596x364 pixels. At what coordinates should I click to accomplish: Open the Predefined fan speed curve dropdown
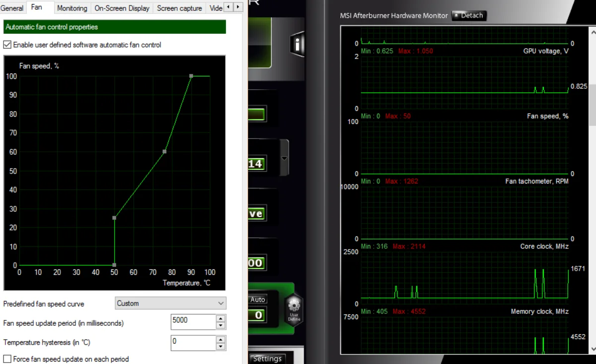pyautogui.click(x=170, y=303)
